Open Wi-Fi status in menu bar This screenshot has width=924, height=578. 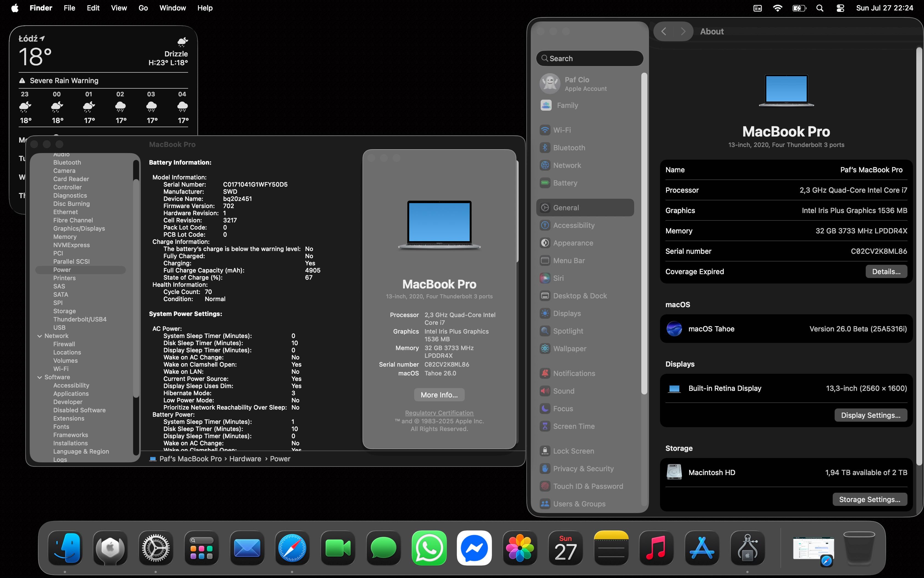[x=777, y=8]
